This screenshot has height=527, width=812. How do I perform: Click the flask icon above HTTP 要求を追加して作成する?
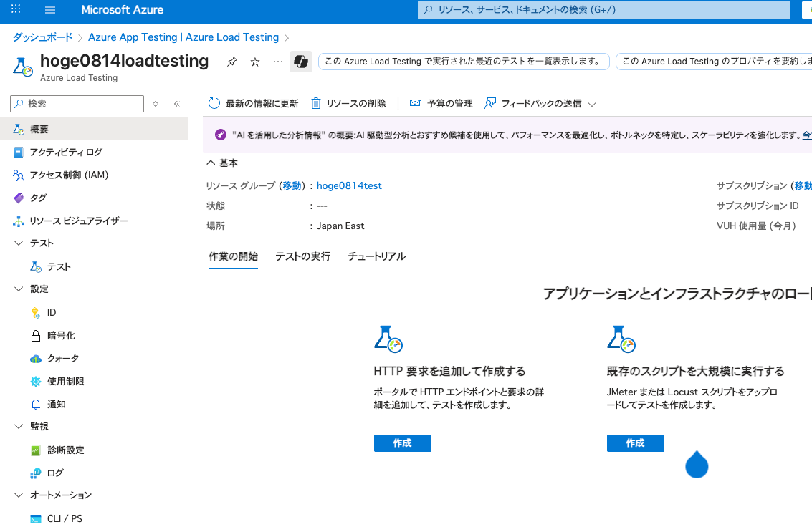pos(388,339)
